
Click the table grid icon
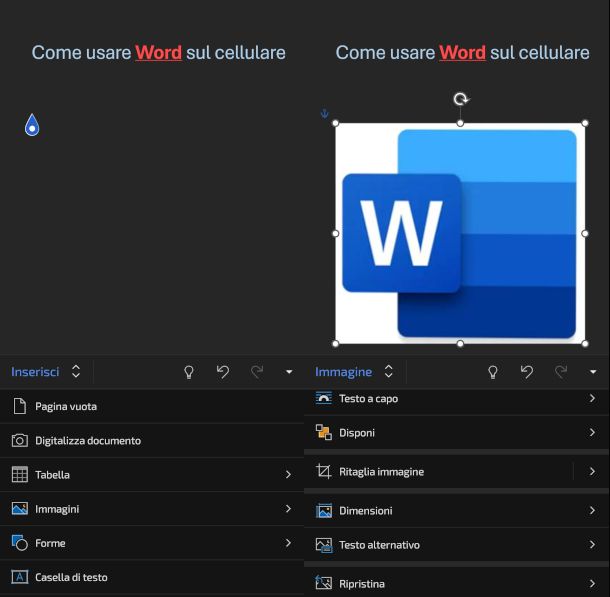tap(19, 474)
